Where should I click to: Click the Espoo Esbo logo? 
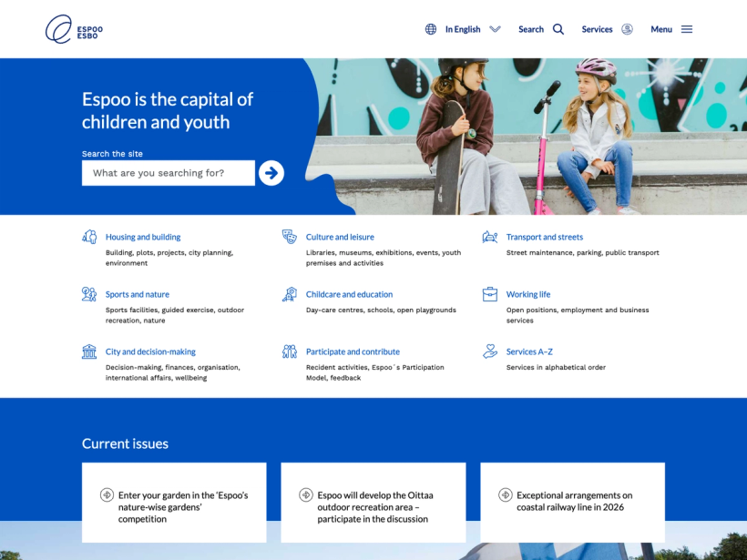coord(74,29)
